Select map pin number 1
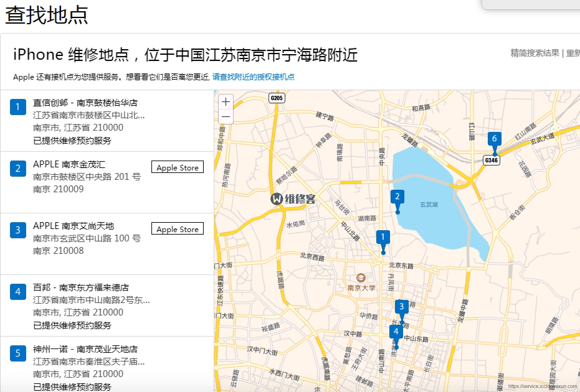 point(383,242)
